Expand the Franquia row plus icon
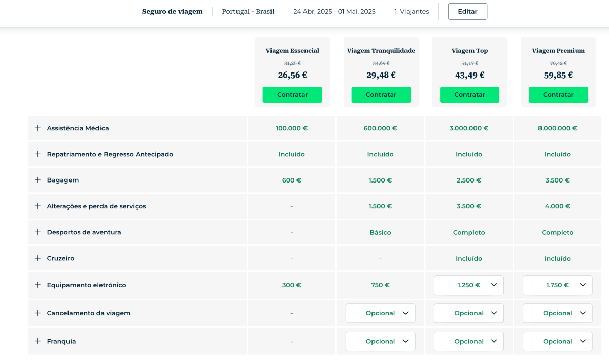Screen dimensions: 609x364 click(x=37, y=341)
